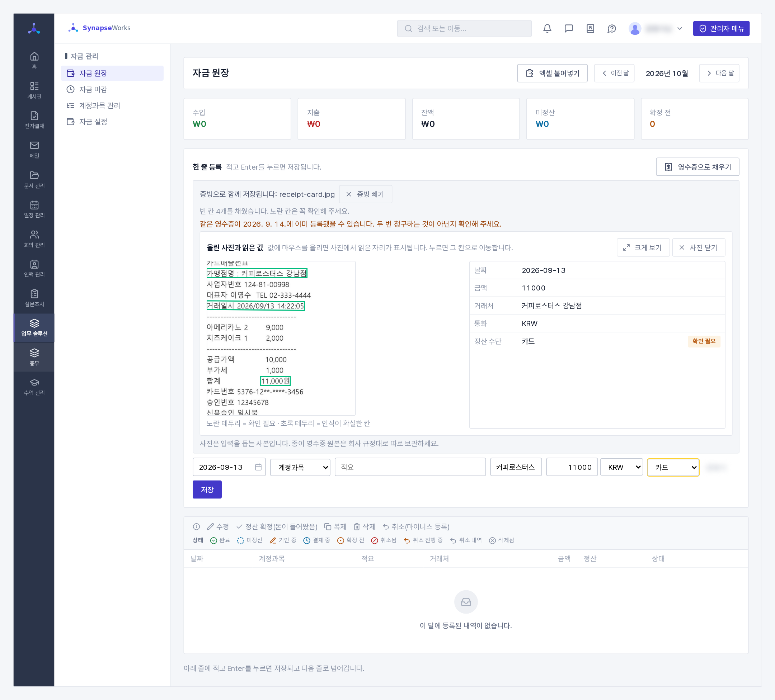Image resolution: width=775 pixels, height=700 pixels.
Task: Go to 이전 달
Action: [x=614, y=73]
